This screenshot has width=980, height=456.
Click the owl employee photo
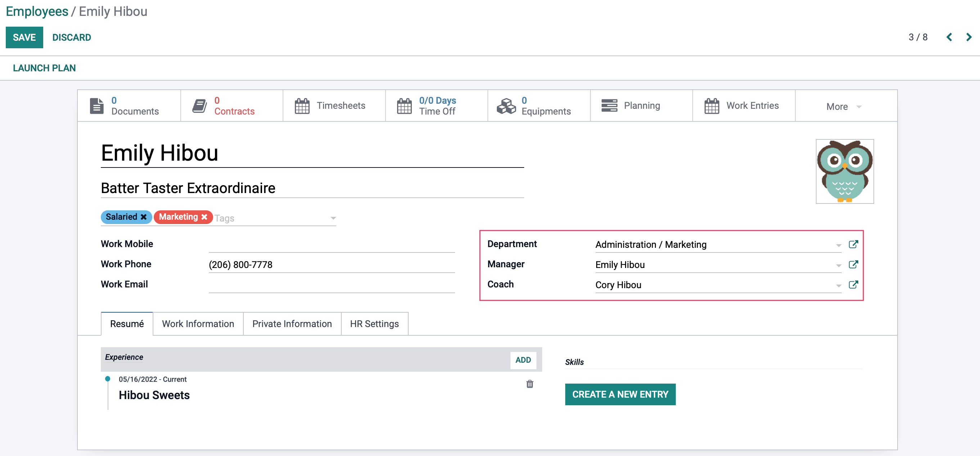click(x=845, y=171)
